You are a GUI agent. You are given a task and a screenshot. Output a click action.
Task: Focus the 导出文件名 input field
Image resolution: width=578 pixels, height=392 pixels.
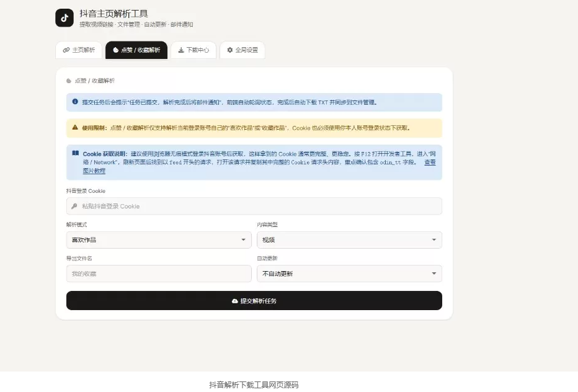[x=159, y=274]
